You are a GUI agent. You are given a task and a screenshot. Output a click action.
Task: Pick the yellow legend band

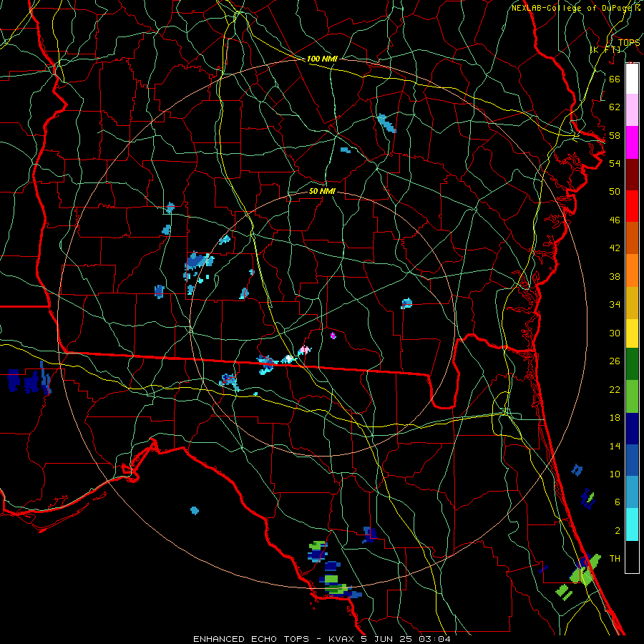click(632, 333)
